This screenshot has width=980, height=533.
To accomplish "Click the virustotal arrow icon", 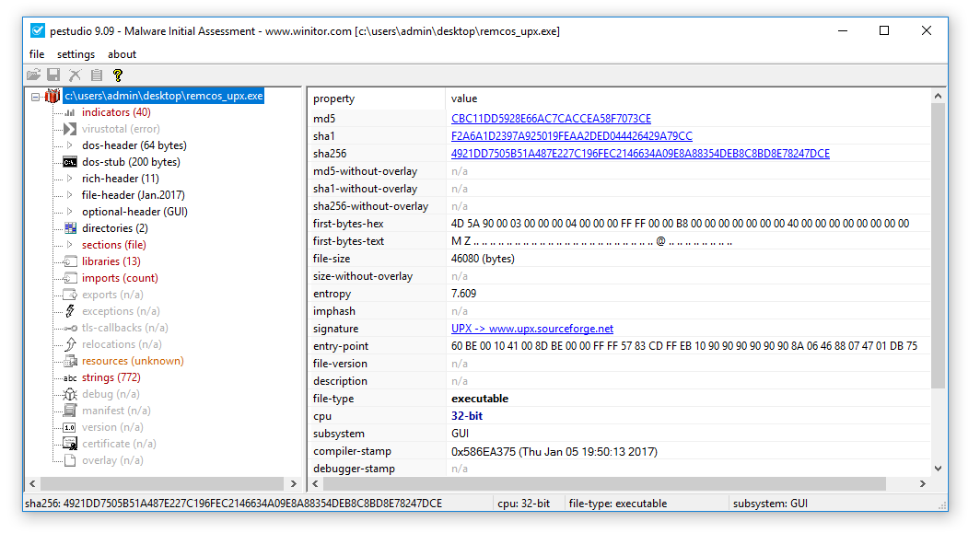I will (x=70, y=129).
